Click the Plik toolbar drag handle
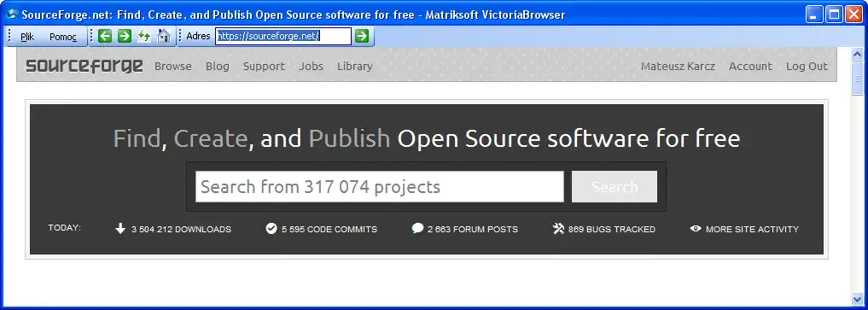This screenshot has width=868, height=310. coord(9,36)
